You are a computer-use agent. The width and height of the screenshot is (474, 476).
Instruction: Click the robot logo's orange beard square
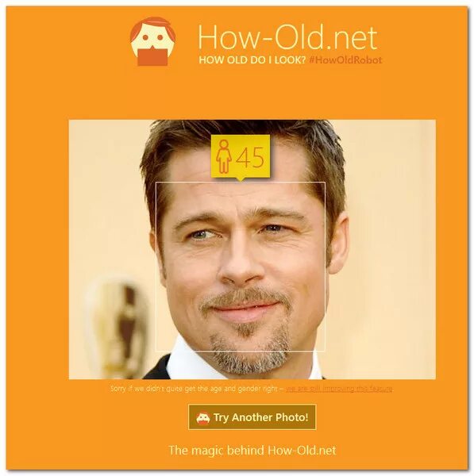pos(152,57)
